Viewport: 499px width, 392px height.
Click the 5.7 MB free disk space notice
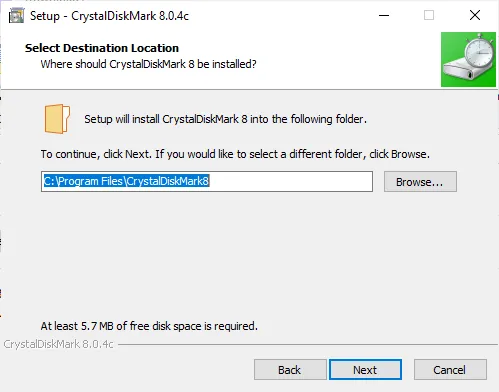pos(149,326)
